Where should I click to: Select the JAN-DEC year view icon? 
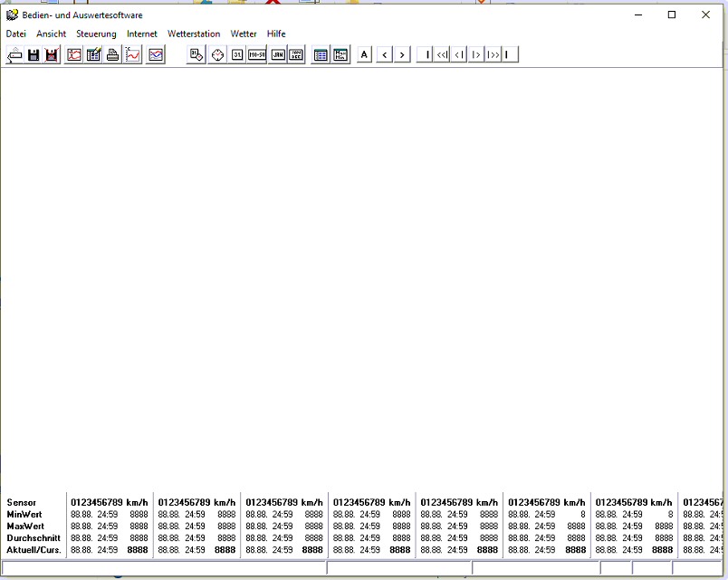(296, 55)
